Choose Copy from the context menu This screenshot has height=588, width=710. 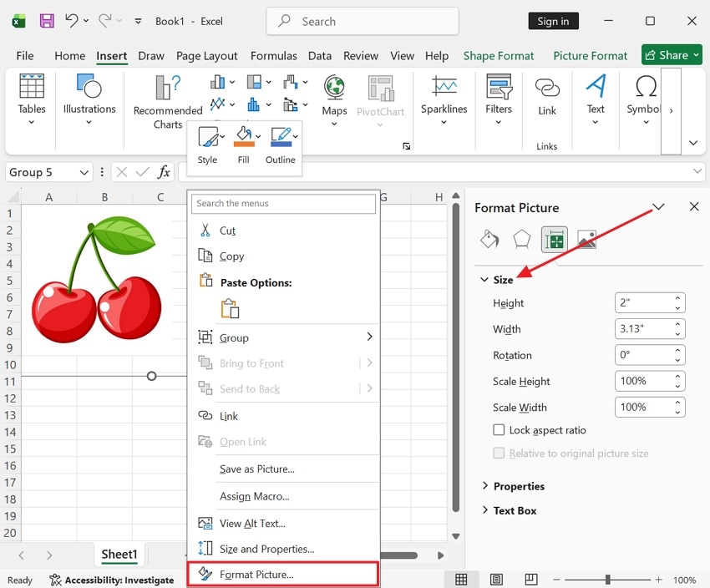click(232, 256)
